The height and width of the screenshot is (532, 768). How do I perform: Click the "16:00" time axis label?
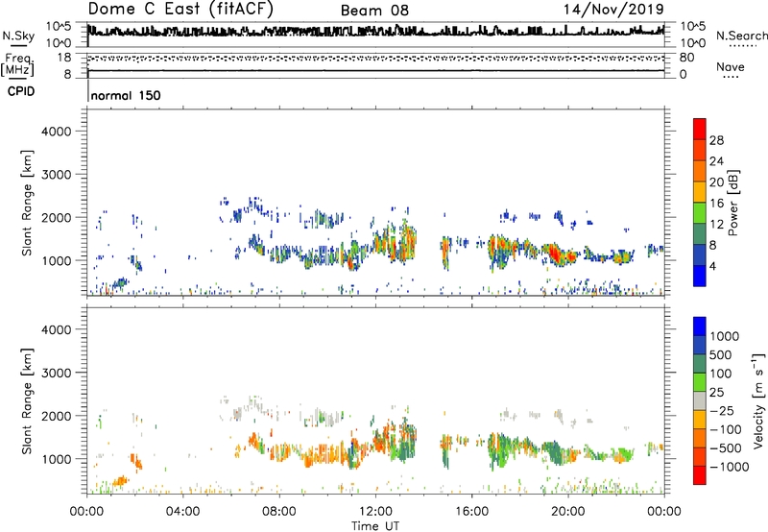click(471, 512)
